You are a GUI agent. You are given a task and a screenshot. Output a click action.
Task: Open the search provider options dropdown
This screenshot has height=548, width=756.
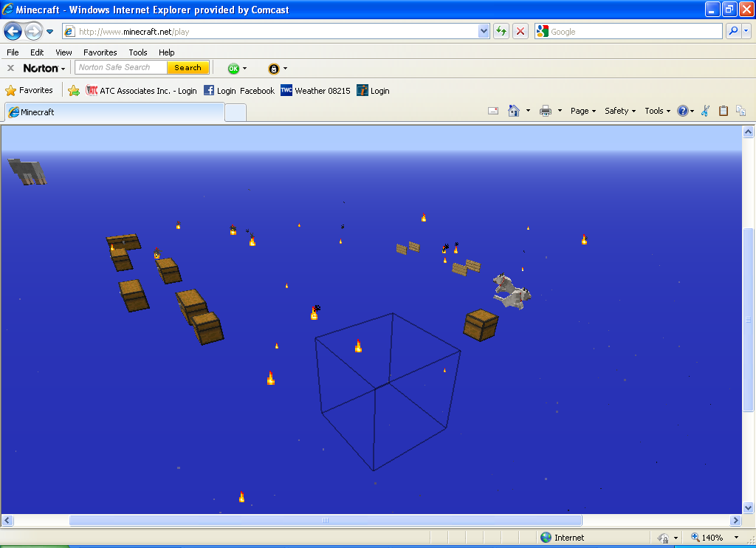coord(746,32)
